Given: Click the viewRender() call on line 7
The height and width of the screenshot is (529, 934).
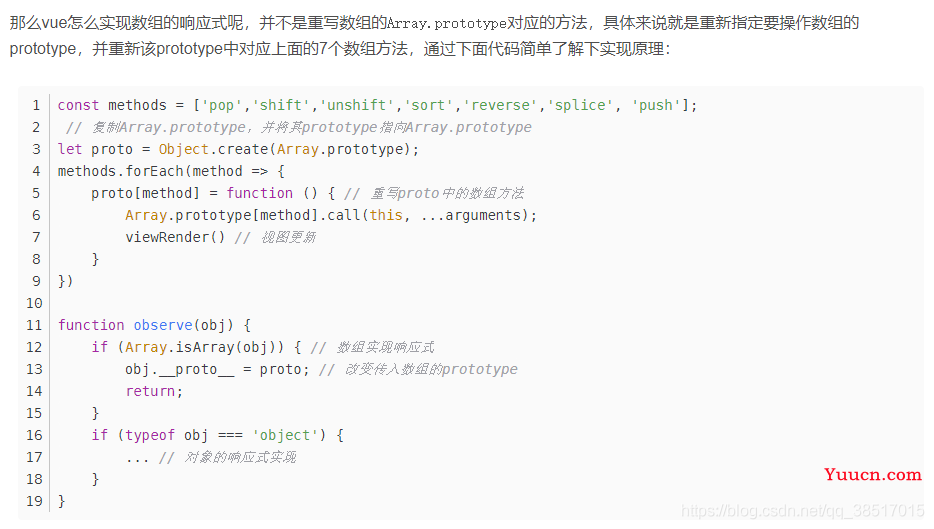Looking at the screenshot, I should [x=175, y=237].
